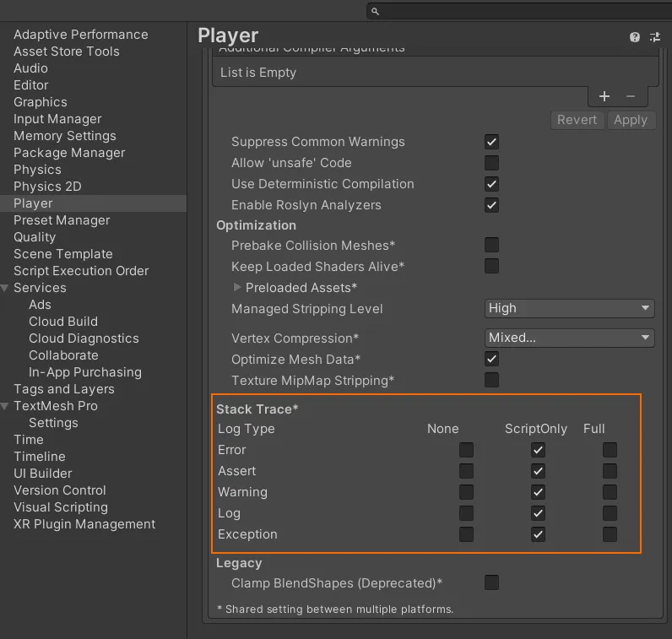Toggle Suppress Common Warnings checkbox
Screen dimensions: 672x639
pyautogui.click(x=491, y=142)
